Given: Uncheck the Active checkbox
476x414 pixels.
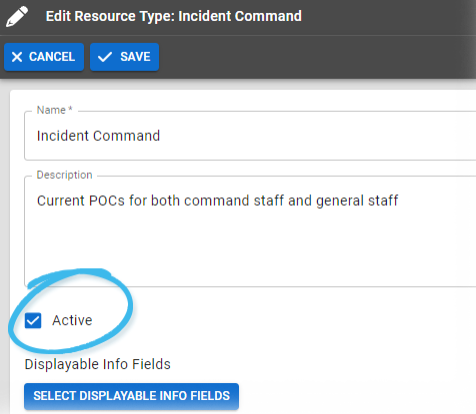Looking at the screenshot, I should 33,321.
